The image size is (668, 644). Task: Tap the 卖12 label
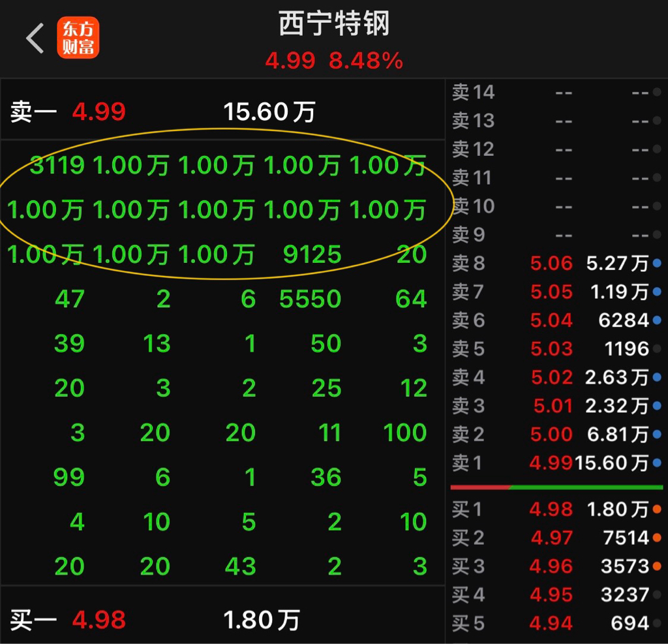(x=473, y=149)
